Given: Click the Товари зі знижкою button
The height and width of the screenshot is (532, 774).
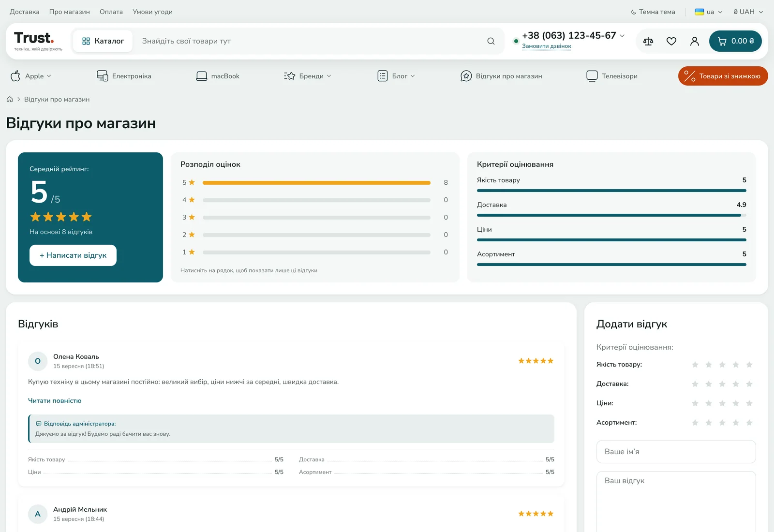Looking at the screenshot, I should pos(723,76).
